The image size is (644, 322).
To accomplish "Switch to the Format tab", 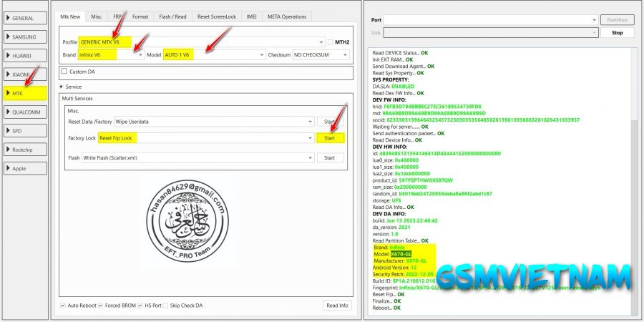I will [140, 17].
